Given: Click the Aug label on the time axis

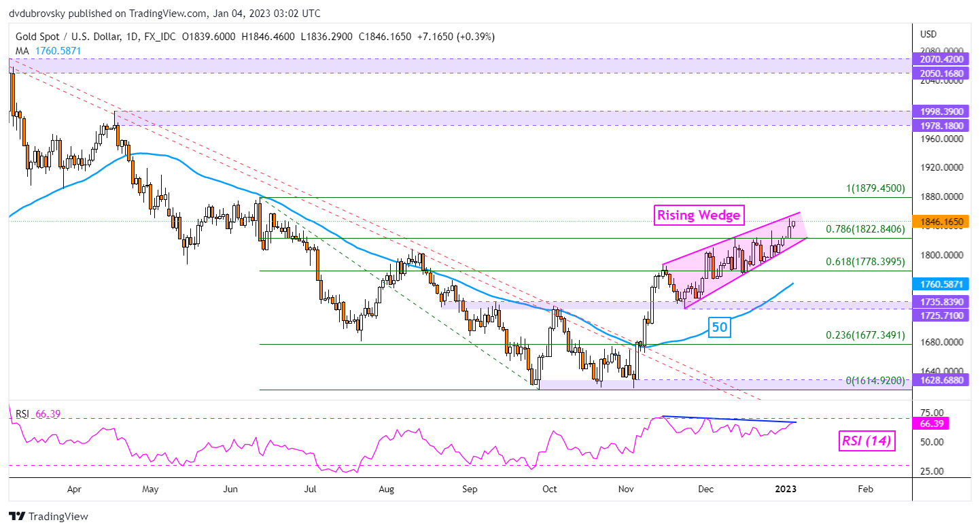Looking at the screenshot, I should 386,489.
